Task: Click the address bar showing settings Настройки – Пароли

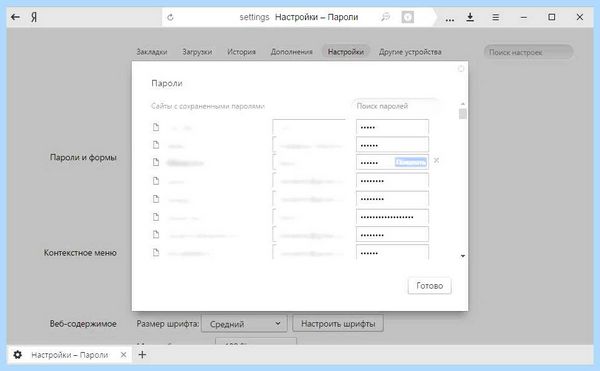Action: click(x=298, y=17)
